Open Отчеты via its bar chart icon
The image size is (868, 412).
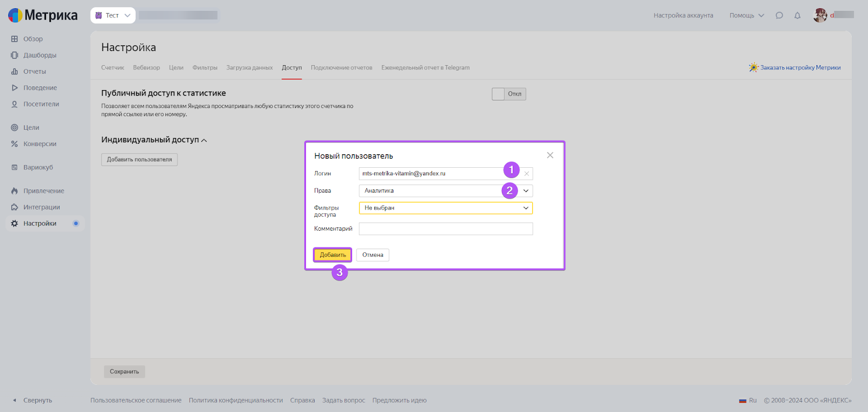coord(15,72)
